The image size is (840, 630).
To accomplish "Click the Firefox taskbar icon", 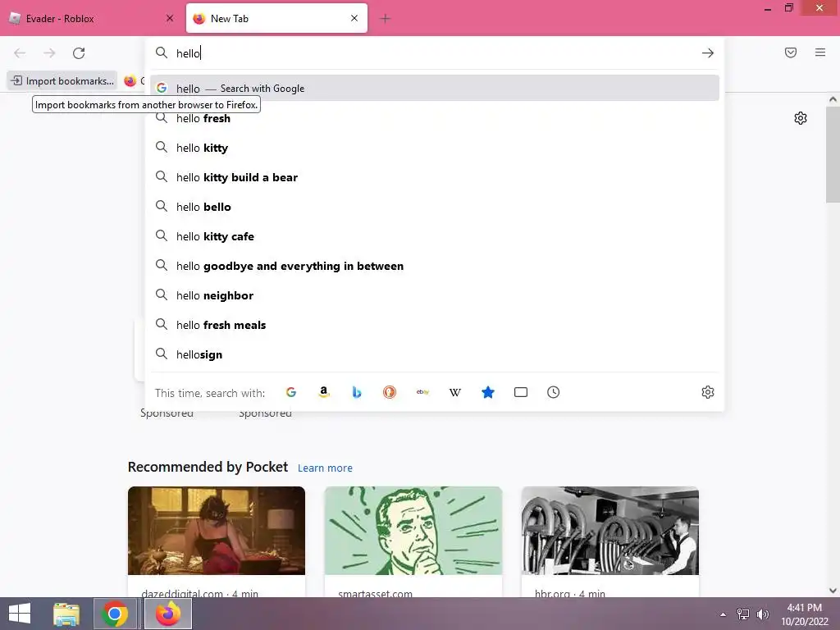I will [x=168, y=614].
